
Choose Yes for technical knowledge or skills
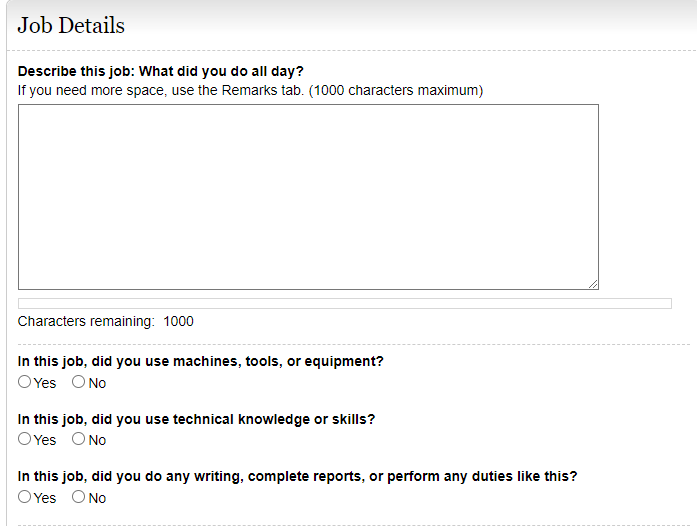click(x=25, y=439)
